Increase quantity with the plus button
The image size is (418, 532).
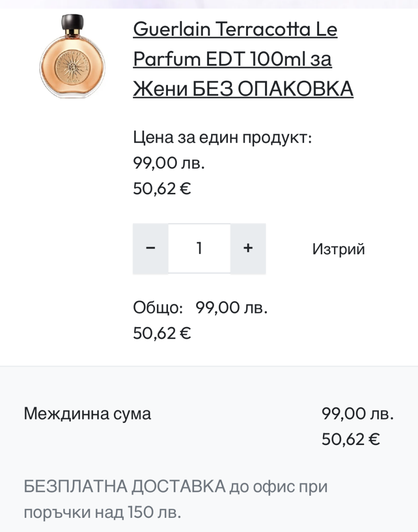click(248, 249)
